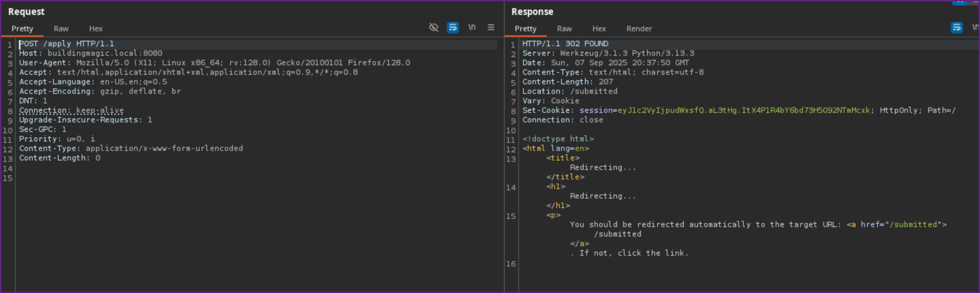
Task: Click the Content-Type header in the Request
Action: 131,149
